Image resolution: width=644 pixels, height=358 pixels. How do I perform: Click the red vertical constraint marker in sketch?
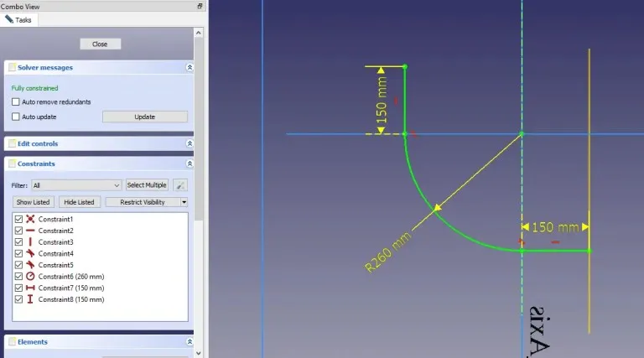(x=396, y=101)
